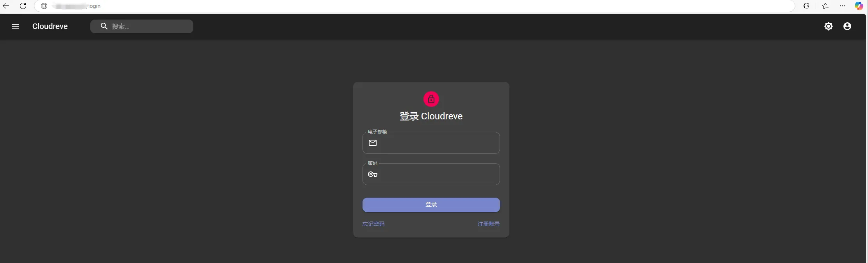Viewport: 868px width, 263px height.
Task: Open the hamburger navigation menu
Action: (x=15, y=26)
